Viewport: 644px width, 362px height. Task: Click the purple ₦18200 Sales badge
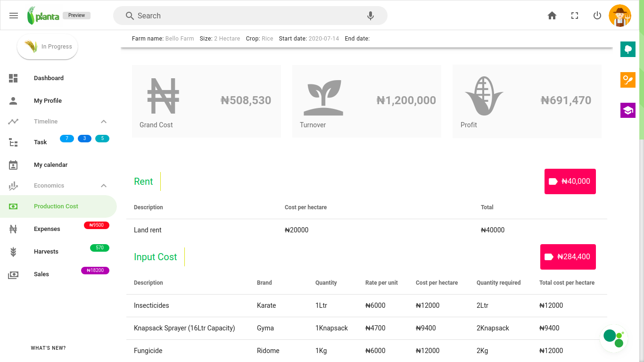coord(95,271)
